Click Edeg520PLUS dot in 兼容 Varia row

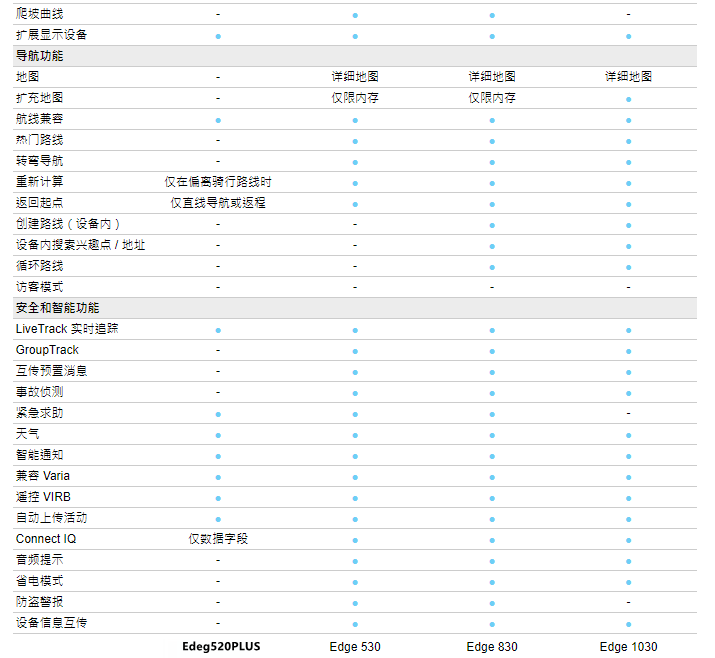tap(218, 477)
